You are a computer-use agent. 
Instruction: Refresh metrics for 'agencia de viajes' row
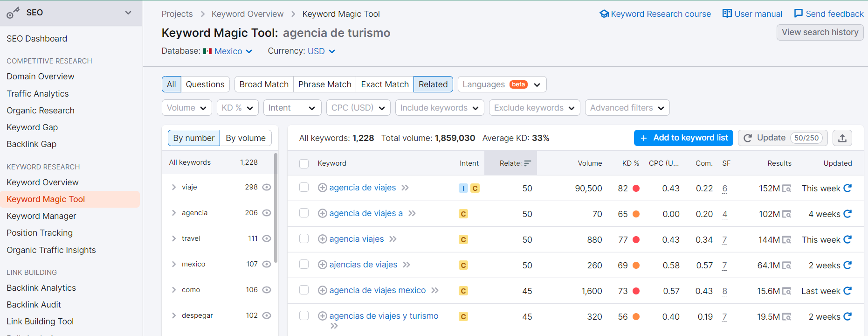coord(847,188)
